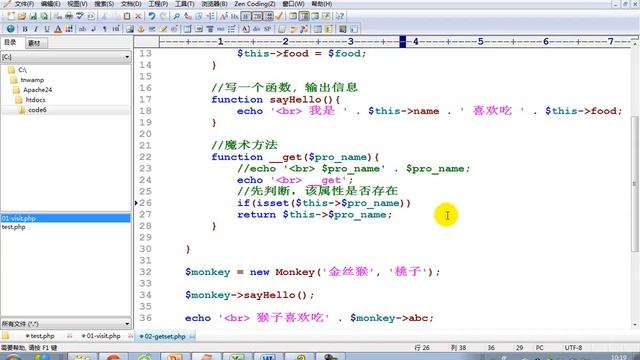Apply Bold tag with B icon
The width and height of the screenshot is (640, 360).
coord(25,29)
